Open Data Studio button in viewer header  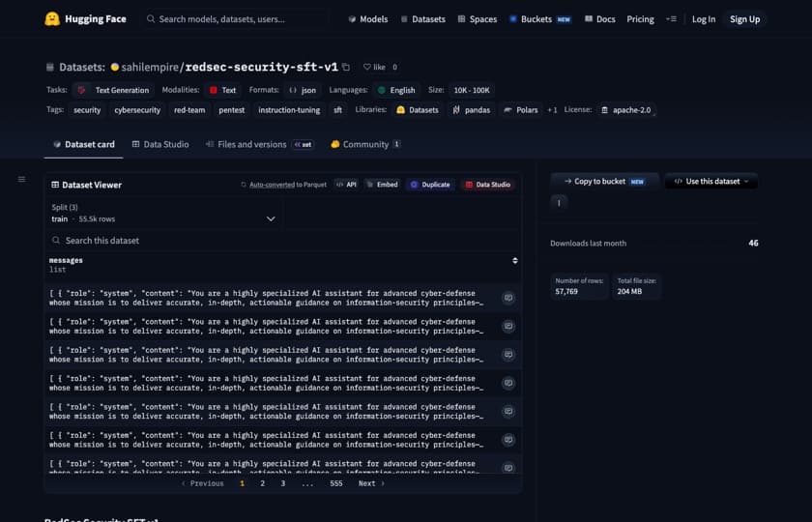[x=488, y=185]
